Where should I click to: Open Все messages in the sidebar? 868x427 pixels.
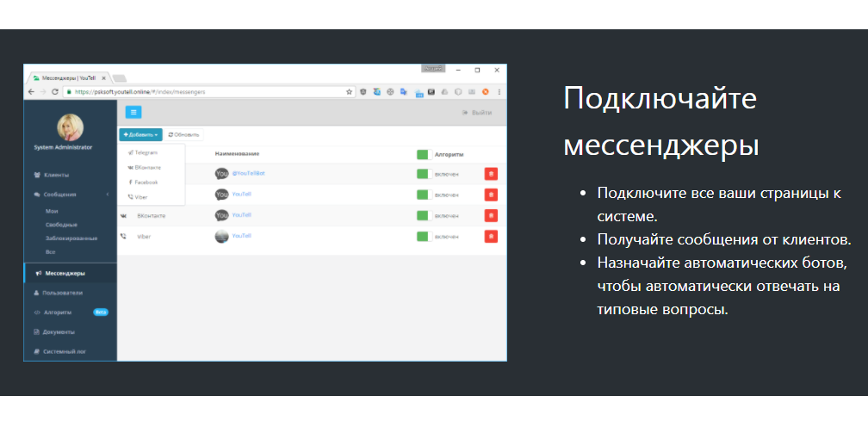[x=50, y=252]
